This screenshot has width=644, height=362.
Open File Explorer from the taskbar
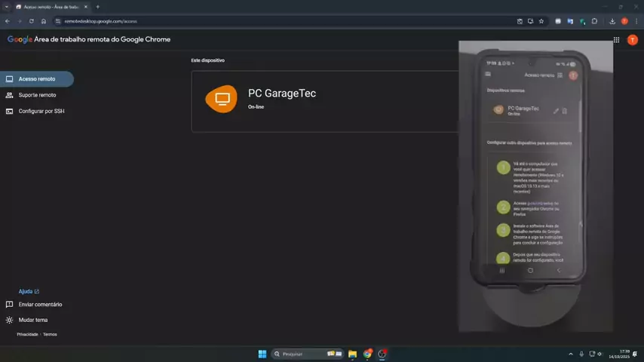pos(352,354)
